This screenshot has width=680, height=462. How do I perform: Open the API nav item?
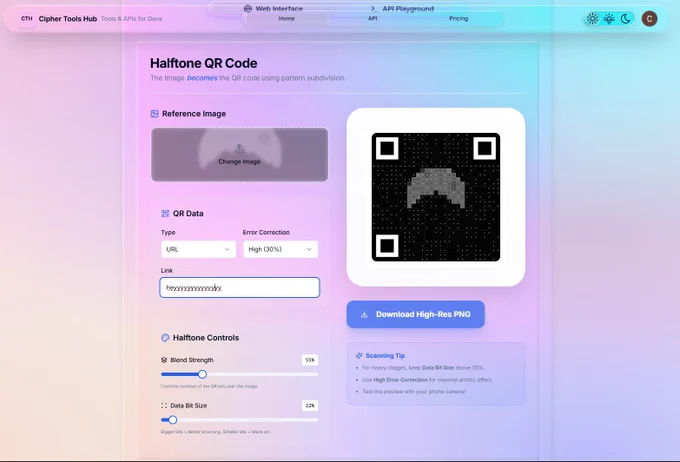click(x=373, y=19)
